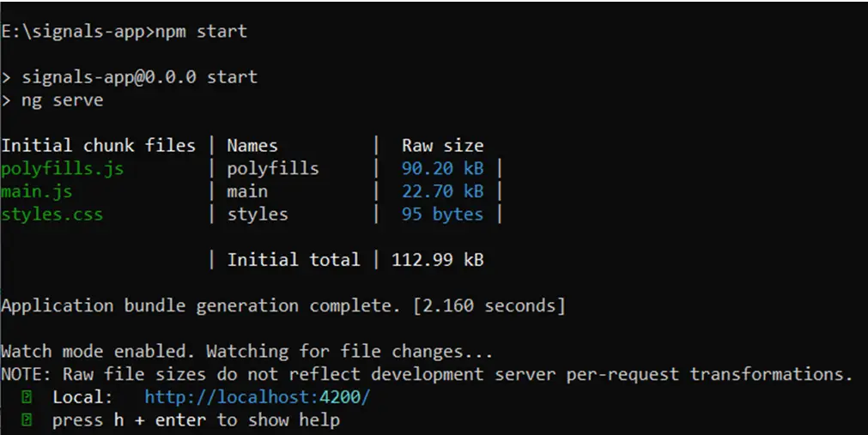Click the Initial total label
The height and width of the screenshot is (435, 868).
(293, 259)
